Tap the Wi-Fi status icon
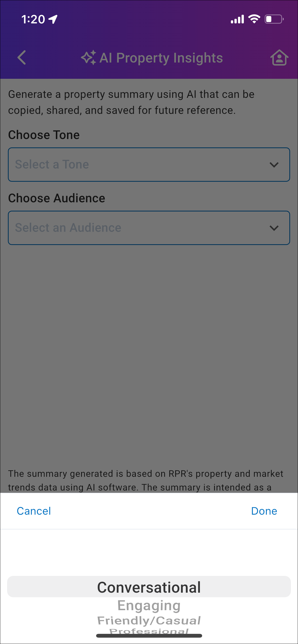 click(x=254, y=19)
